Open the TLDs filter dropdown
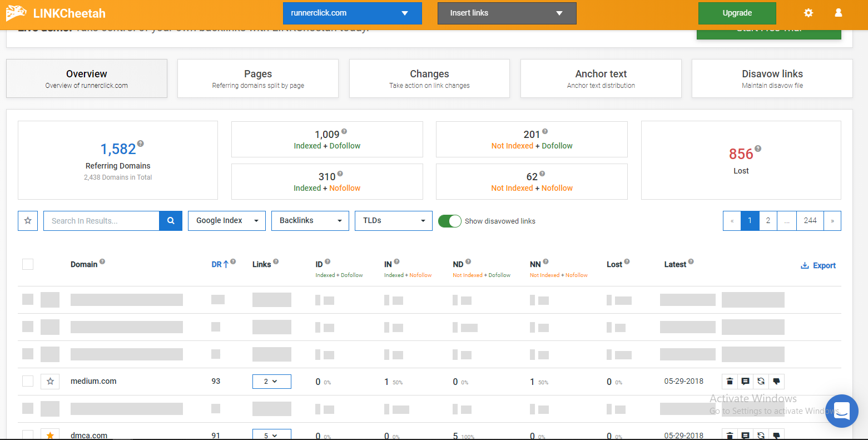Image resolution: width=868 pixels, height=440 pixels. 394,221
